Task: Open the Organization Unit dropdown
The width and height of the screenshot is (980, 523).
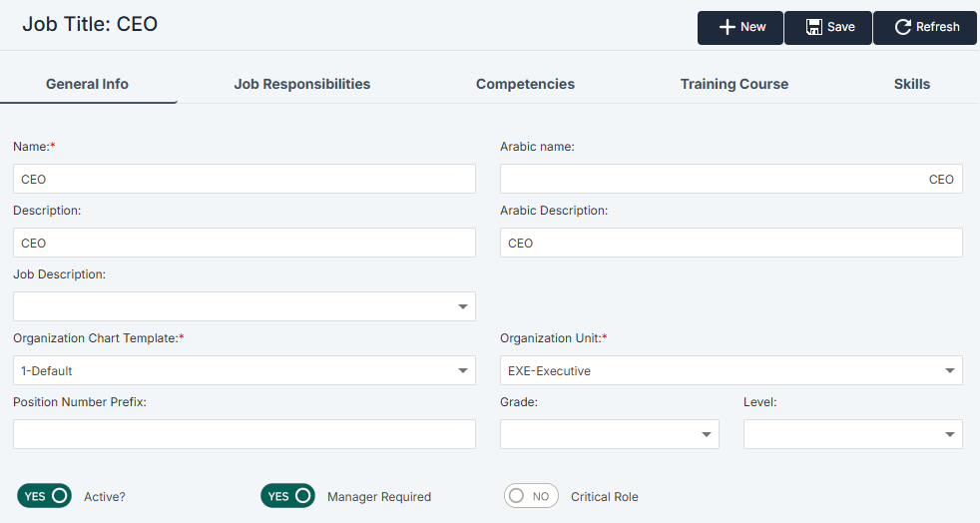Action: [x=949, y=370]
